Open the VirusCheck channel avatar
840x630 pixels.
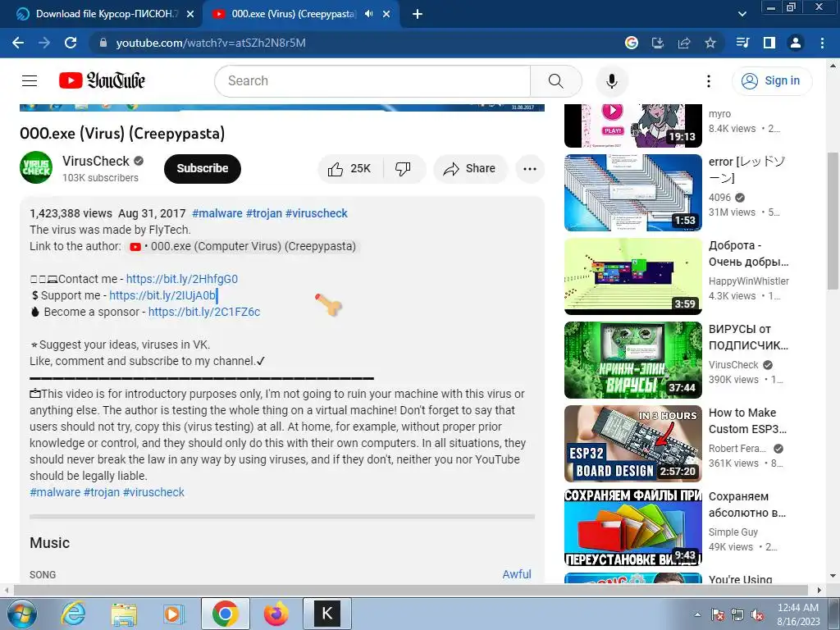36,167
